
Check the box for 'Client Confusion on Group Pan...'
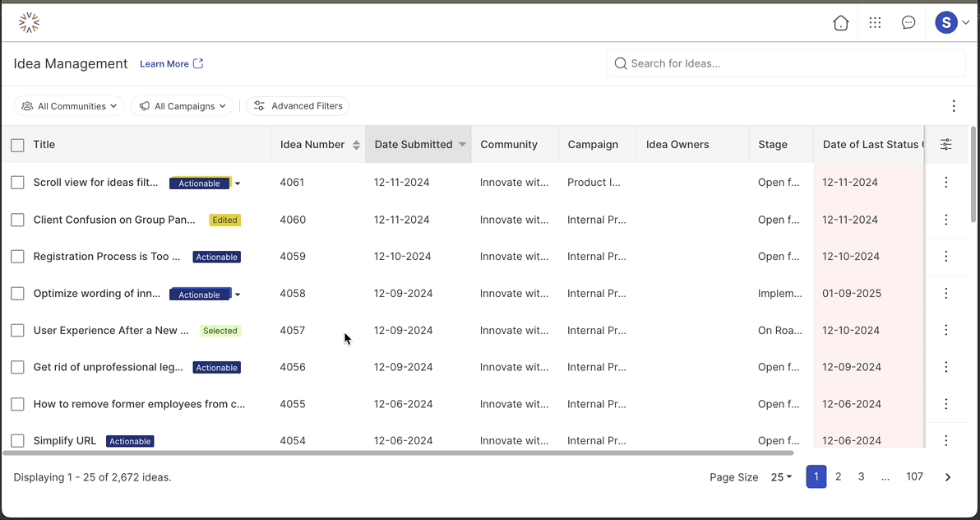[17, 220]
